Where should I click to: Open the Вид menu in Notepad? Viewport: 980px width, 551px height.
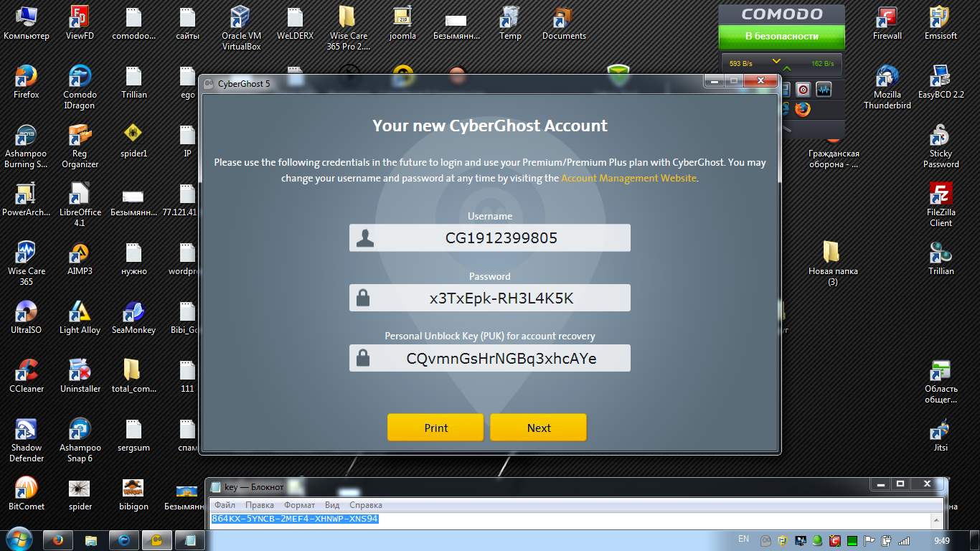(x=332, y=505)
